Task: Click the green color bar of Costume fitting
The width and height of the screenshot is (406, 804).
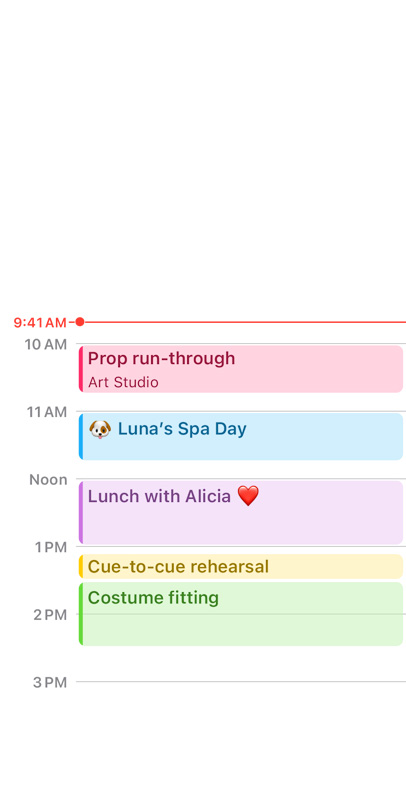Action: tap(81, 614)
